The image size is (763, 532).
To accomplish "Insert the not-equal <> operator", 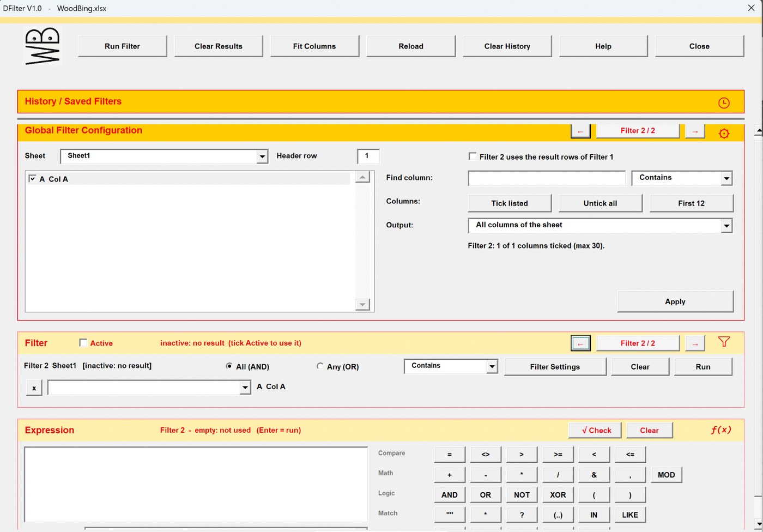I will point(486,454).
